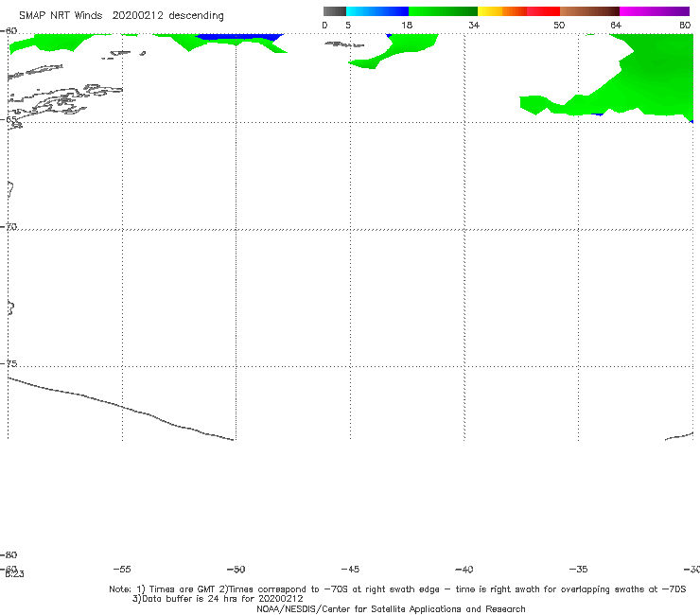Screen dimensions: 700x615
Task: Click the longitude label '-50'
Action: pos(236,570)
